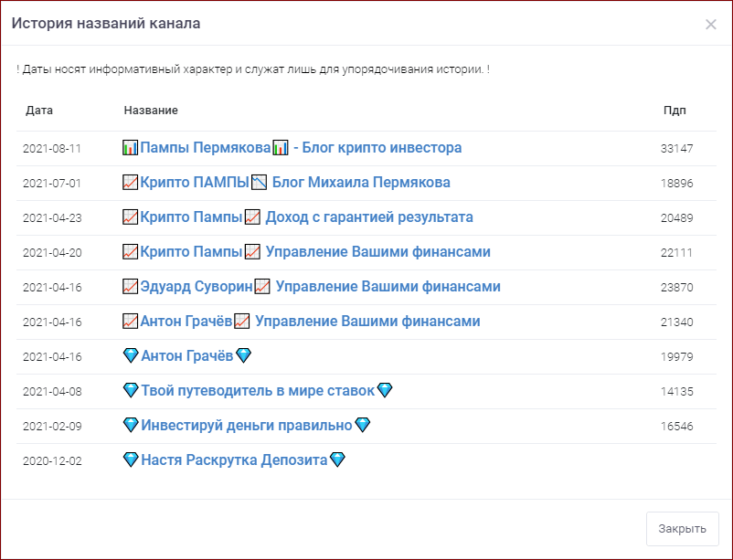Click the diamond icon before Настя Раскрутка Депозита

point(129,460)
